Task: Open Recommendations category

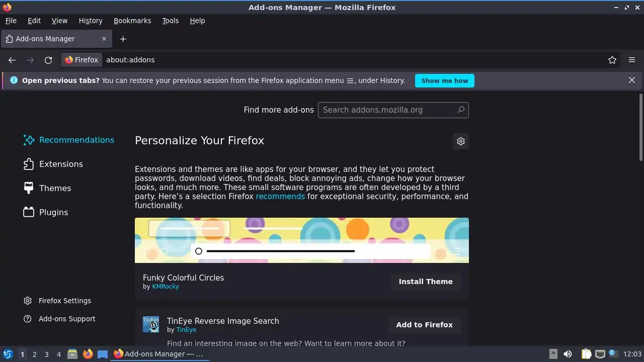Action: pos(68,140)
